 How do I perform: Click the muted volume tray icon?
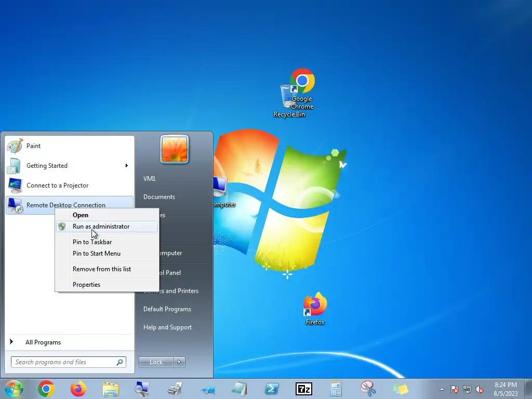coord(480,389)
